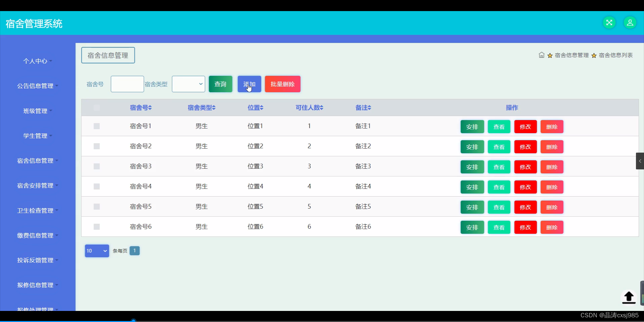Check the checkbox for 宿舍号1 row
Viewport: 644px width, 322px height.
coord(97,126)
